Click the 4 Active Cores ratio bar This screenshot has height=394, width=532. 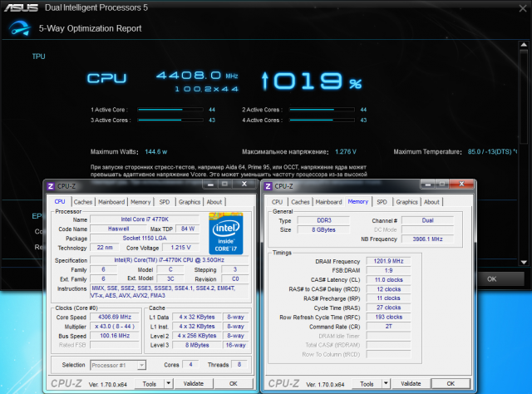tap(322, 121)
